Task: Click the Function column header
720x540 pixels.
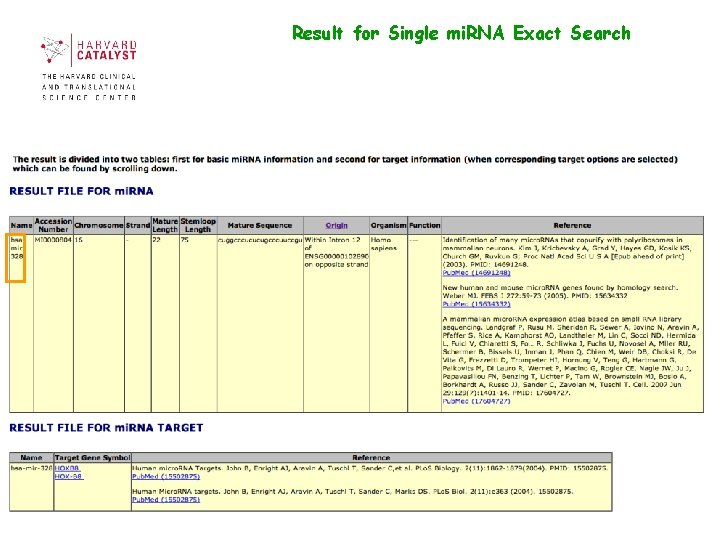Action: coord(425,225)
